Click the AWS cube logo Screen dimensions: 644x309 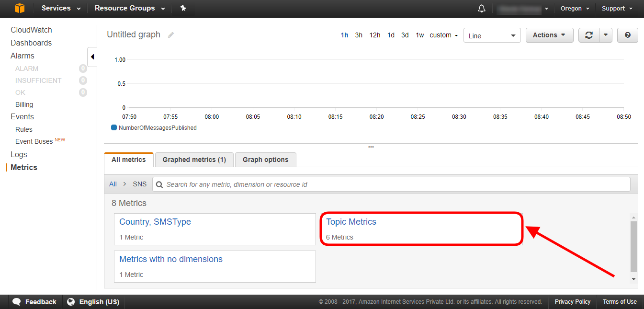click(x=19, y=8)
